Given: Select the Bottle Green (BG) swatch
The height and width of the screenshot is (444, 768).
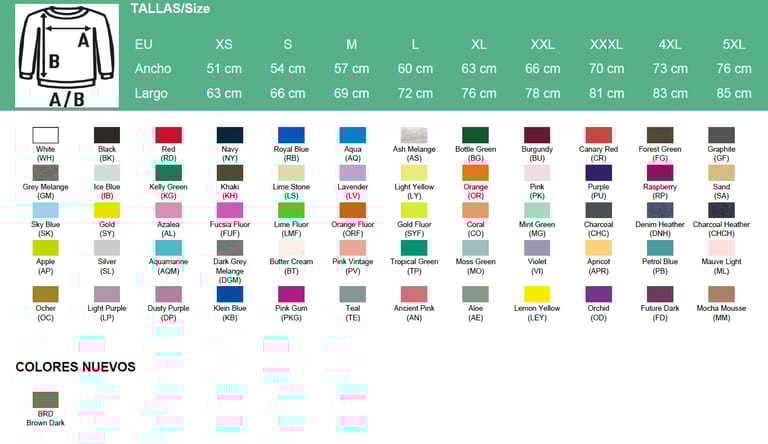Looking at the screenshot, I should 475,135.
